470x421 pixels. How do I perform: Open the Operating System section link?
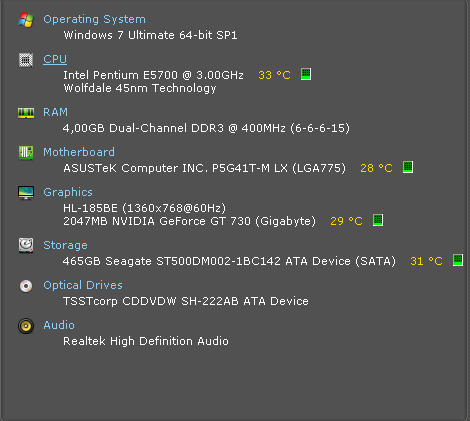click(95, 19)
